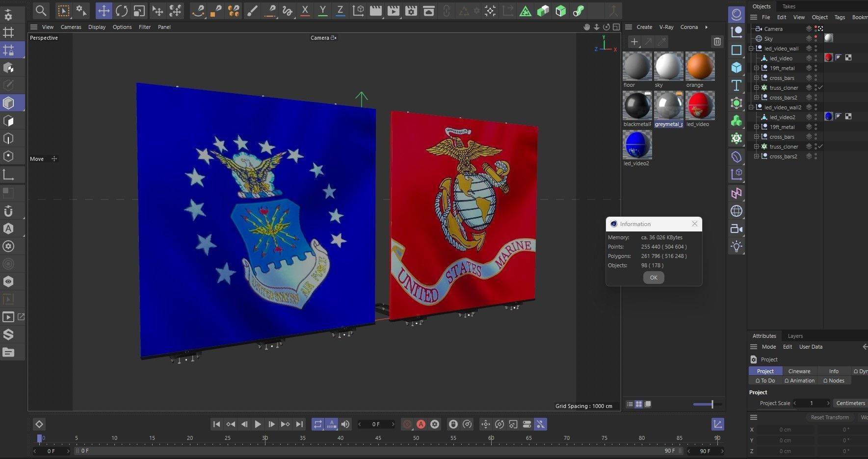Add a Cube primitive from side palette
The image size is (868, 459).
pos(736,67)
